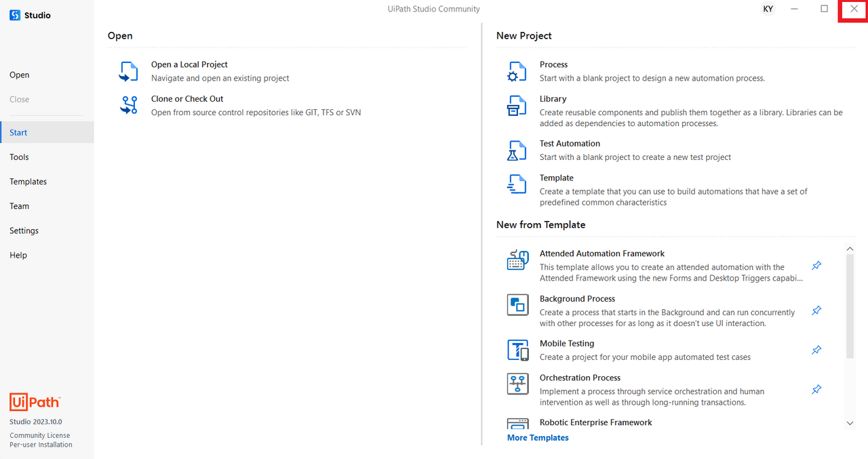This screenshot has width=868, height=459.
Task: Click the Per-user Installation text
Action: tap(41, 445)
